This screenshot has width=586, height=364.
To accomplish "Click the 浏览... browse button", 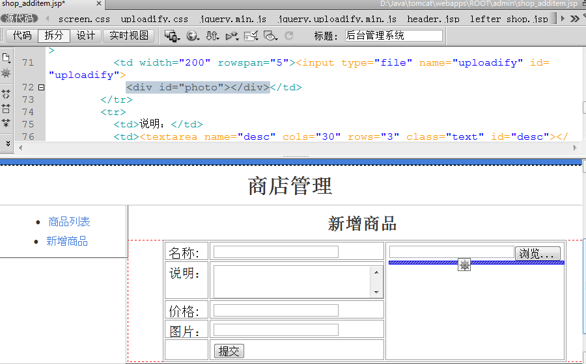I will click(537, 254).
